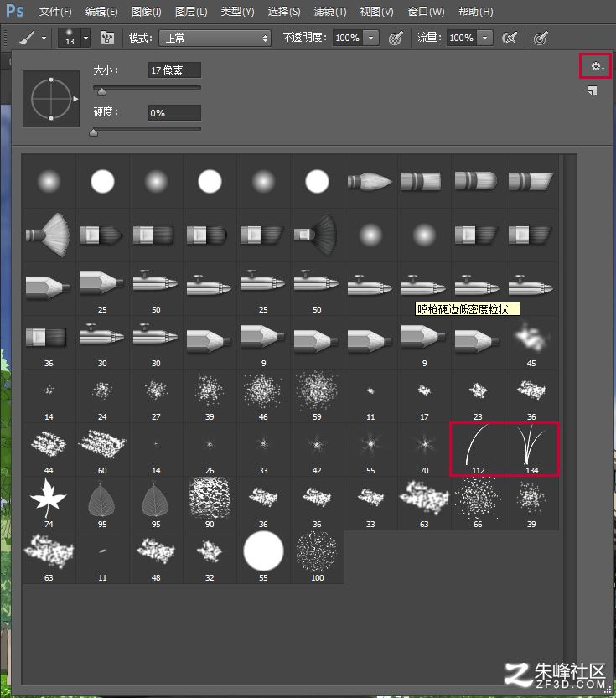Select the maple leaf brush preset 74
616x698 pixels.
pyautogui.click(x=49, y=503)
